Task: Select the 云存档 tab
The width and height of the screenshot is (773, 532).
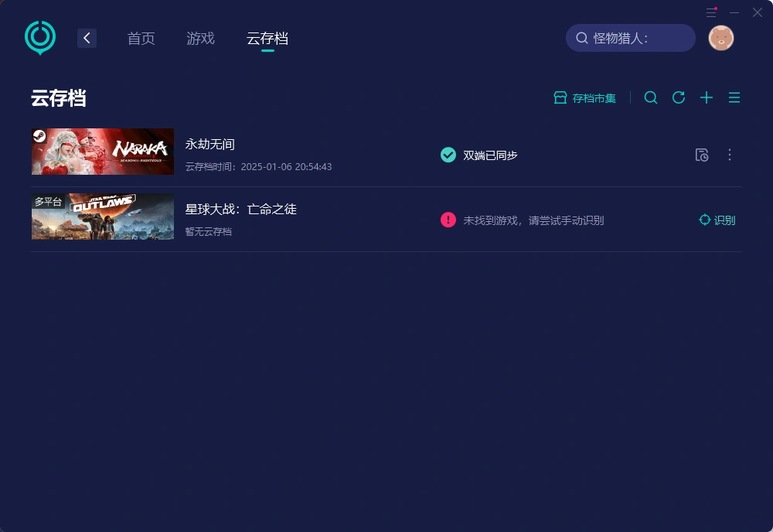Action: pos(267,39)
